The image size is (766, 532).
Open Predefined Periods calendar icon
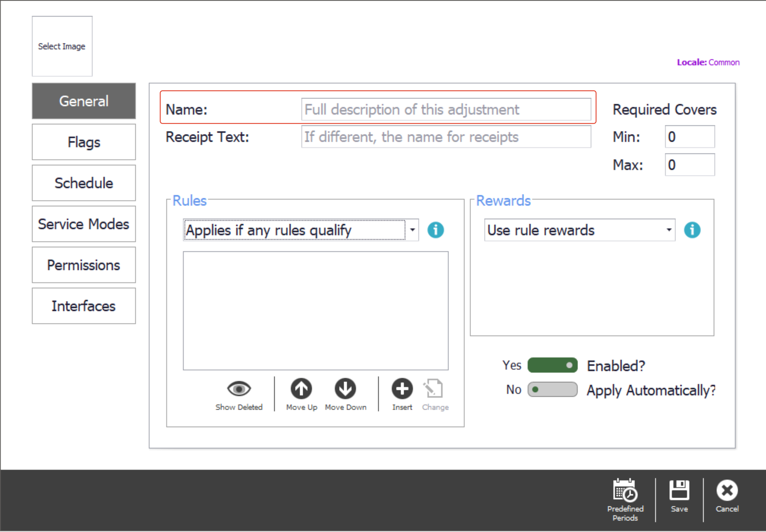coord(625,491)
